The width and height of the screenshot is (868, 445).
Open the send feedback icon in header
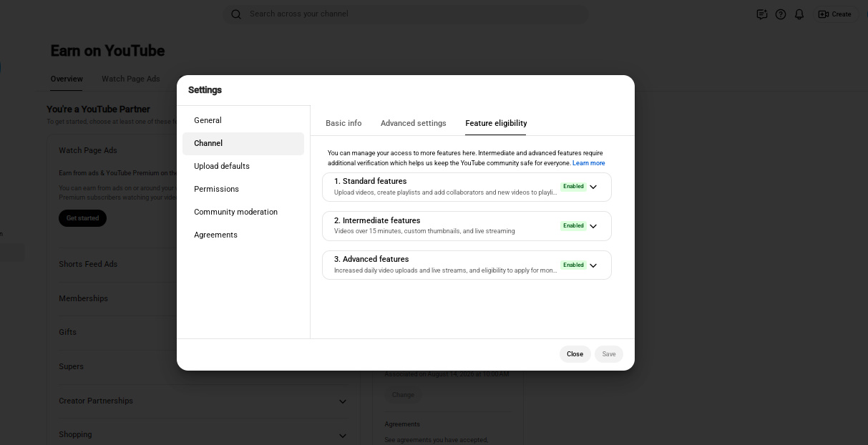(762, 14)
